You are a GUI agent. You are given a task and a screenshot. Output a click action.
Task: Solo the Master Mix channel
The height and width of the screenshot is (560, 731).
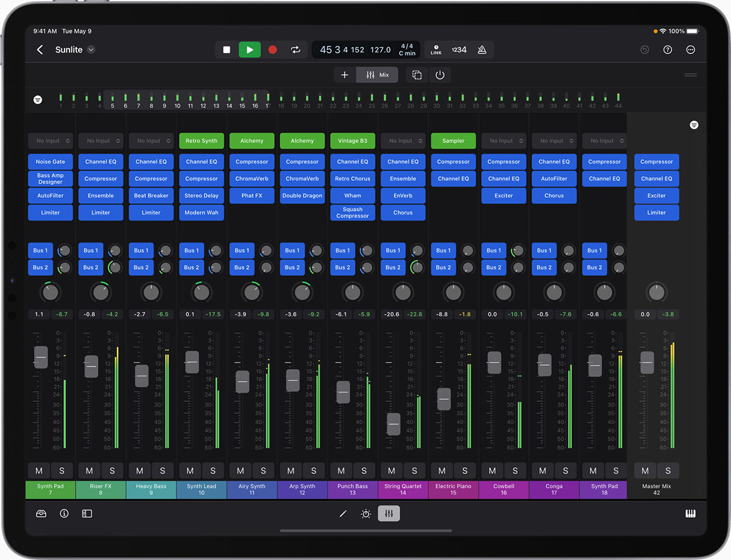668,470
